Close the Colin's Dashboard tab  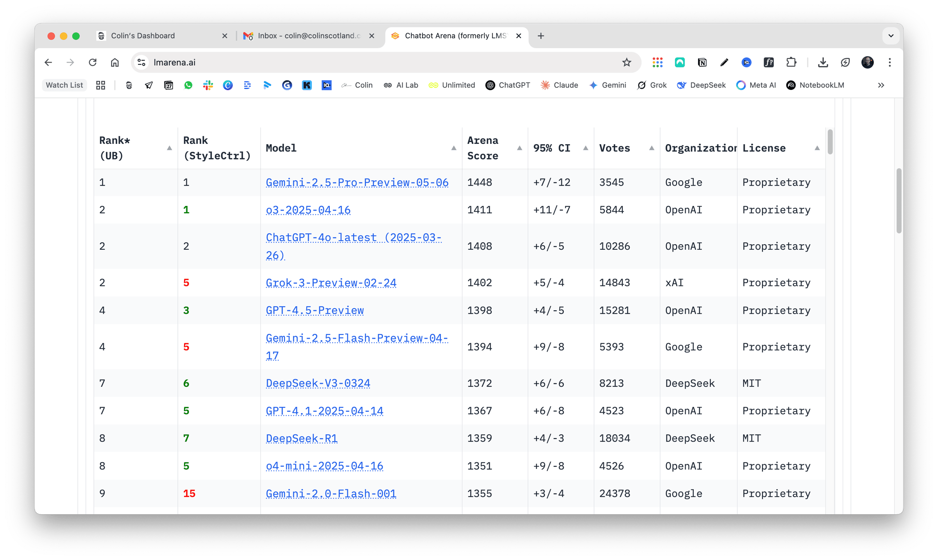coord(225,36)
